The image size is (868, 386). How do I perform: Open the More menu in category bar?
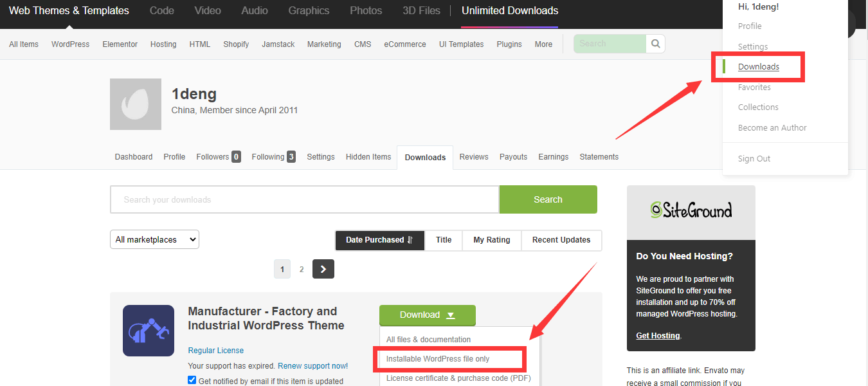coord(543,44)
